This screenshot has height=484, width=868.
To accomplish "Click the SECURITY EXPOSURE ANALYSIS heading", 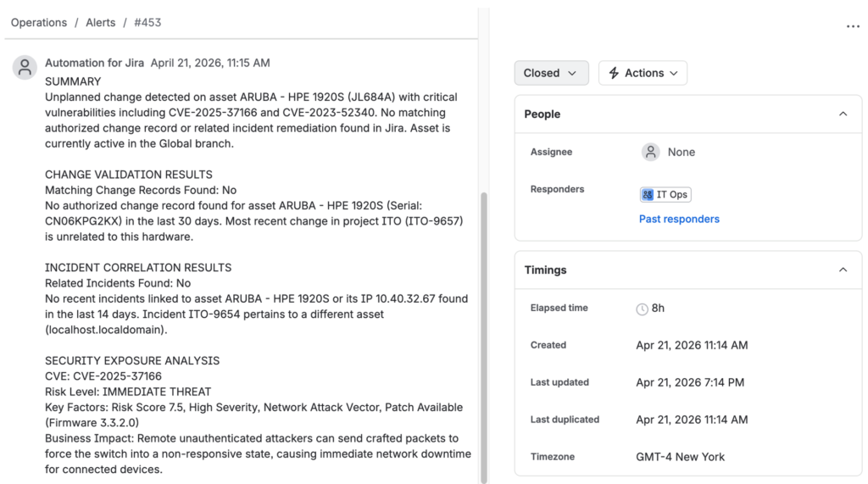I will [132, 360].
